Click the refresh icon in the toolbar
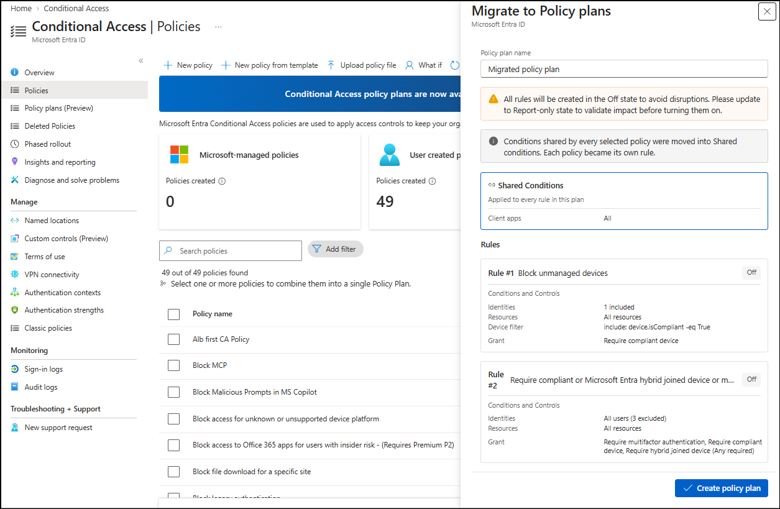 click(x=455, y=65)
